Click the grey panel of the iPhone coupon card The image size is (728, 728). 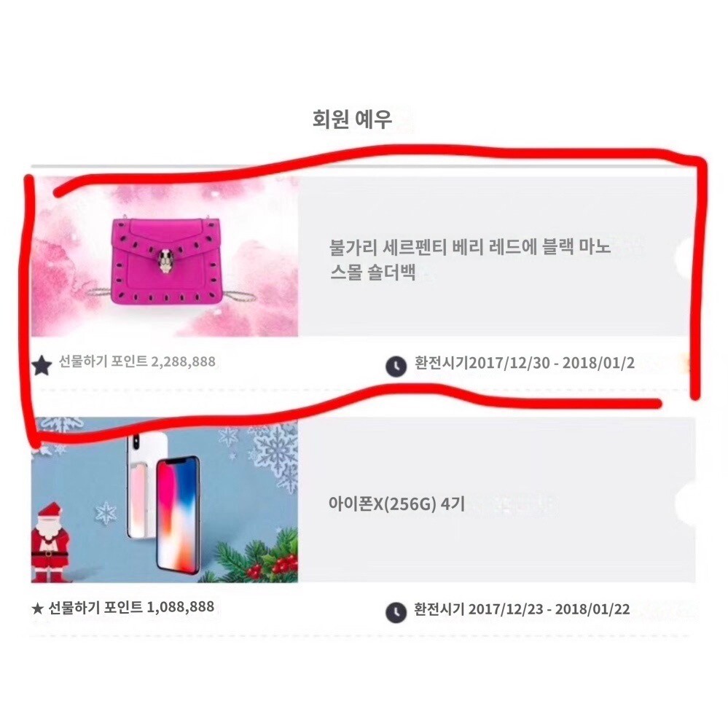point(497,500)
